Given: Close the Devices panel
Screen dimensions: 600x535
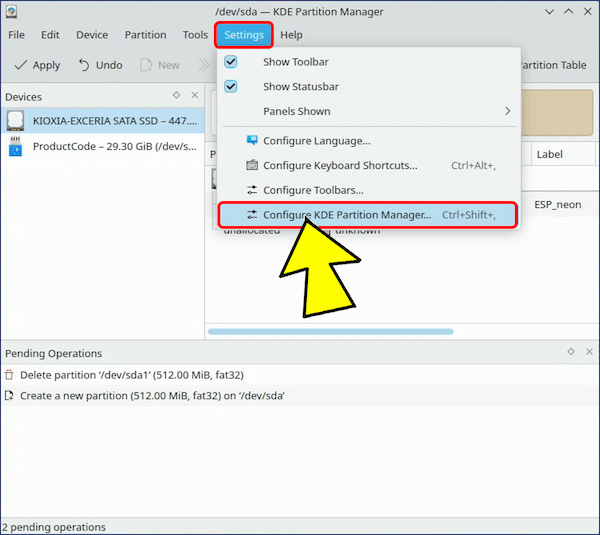Looking at the screenshot, I should [194, 96].
